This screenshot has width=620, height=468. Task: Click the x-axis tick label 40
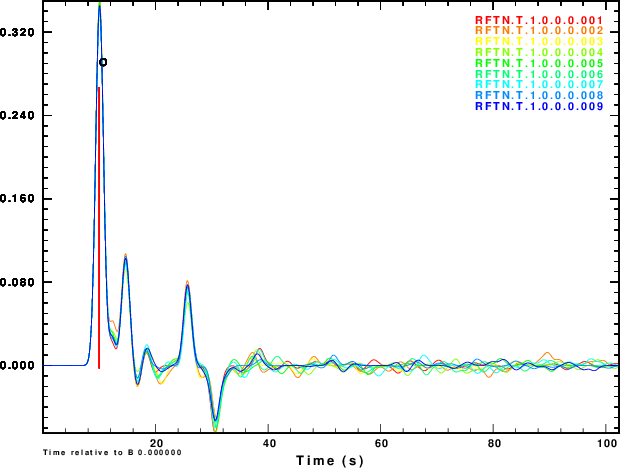click(x=269, y=443)
